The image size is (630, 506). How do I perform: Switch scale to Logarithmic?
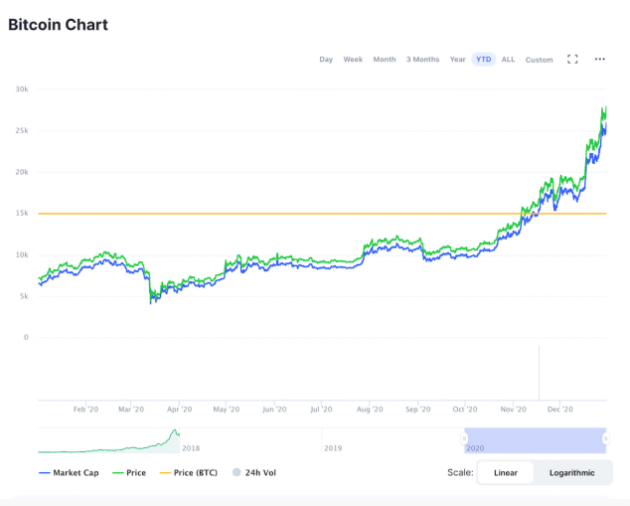click(572, 473)
